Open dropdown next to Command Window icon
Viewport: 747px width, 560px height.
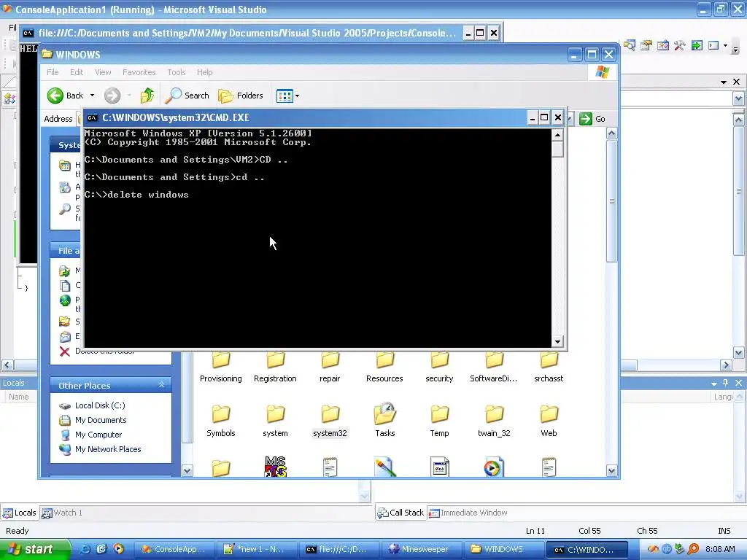tap(726, 46)
